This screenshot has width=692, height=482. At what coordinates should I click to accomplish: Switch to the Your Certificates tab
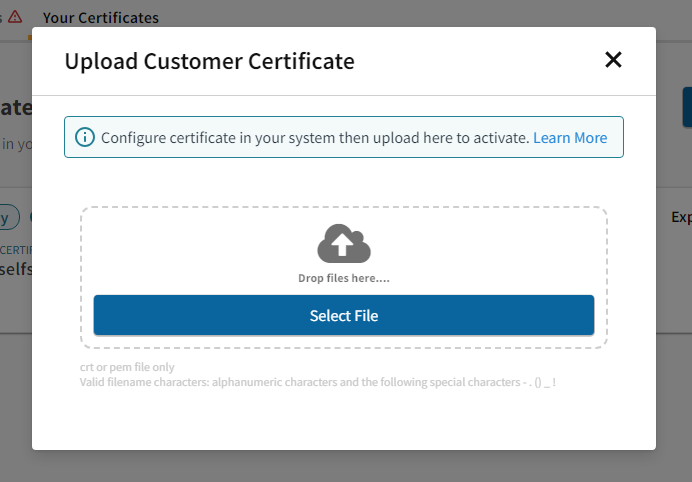(x=100, y=17)
